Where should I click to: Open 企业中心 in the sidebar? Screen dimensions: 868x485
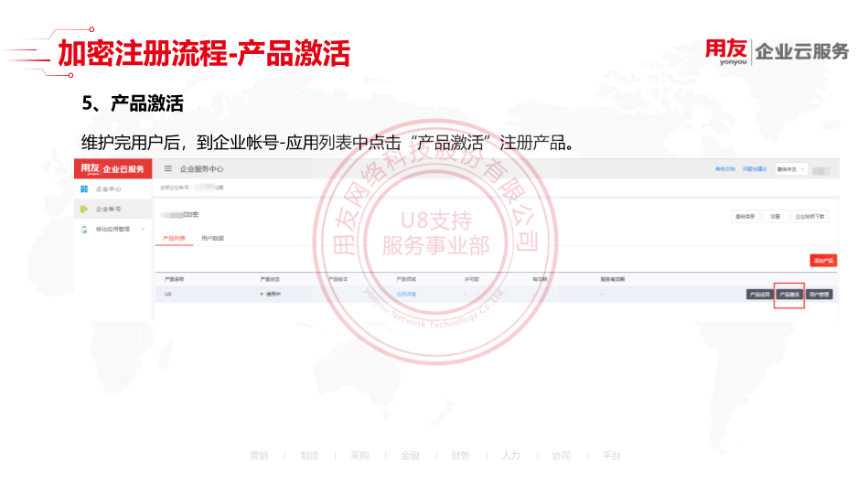click(x=109, y=189)
